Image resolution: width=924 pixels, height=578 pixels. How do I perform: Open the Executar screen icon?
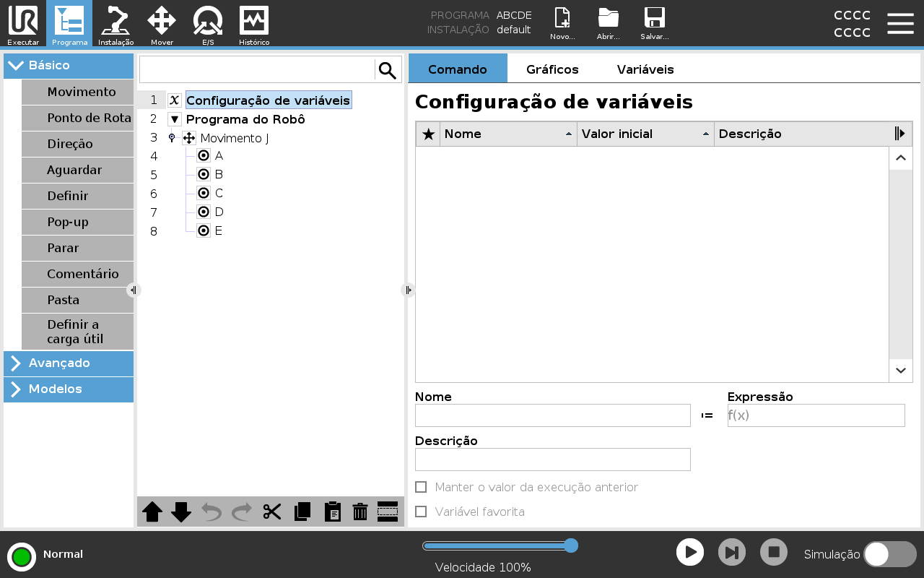[23, 20]
